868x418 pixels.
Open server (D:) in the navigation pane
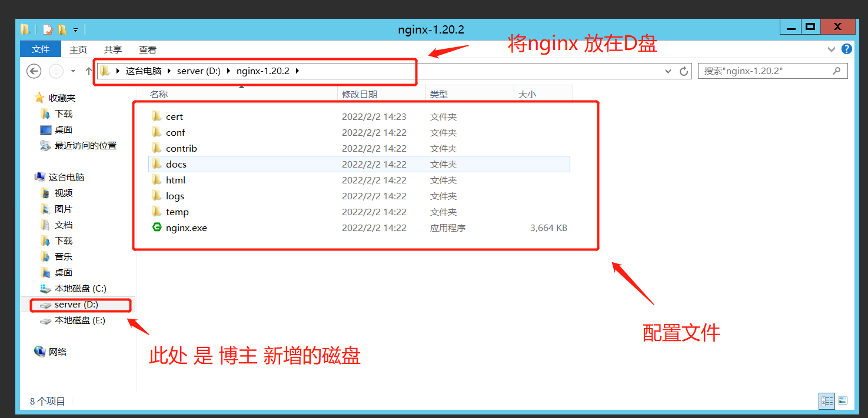77,305
